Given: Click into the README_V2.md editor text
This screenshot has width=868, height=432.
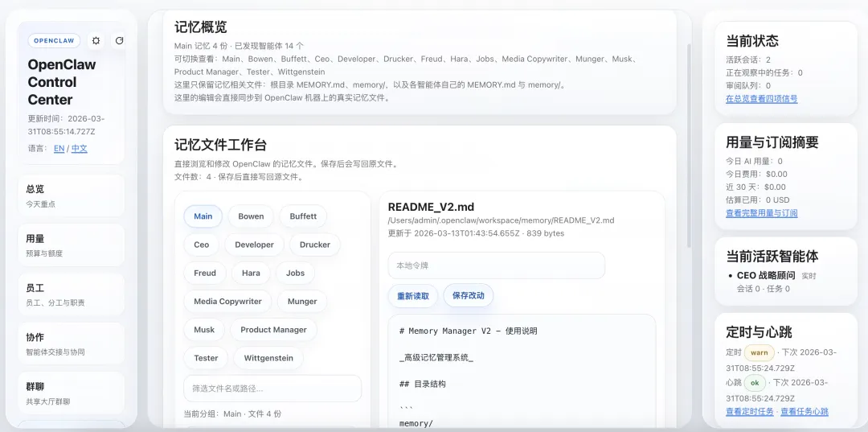Looking at the screenshot, I should tap(522, 371).
